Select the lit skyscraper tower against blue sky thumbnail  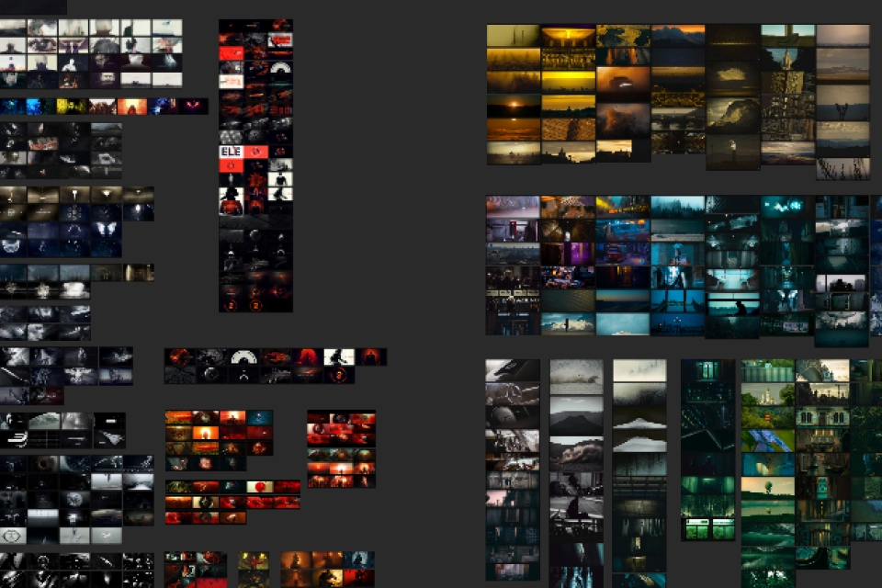787,59
